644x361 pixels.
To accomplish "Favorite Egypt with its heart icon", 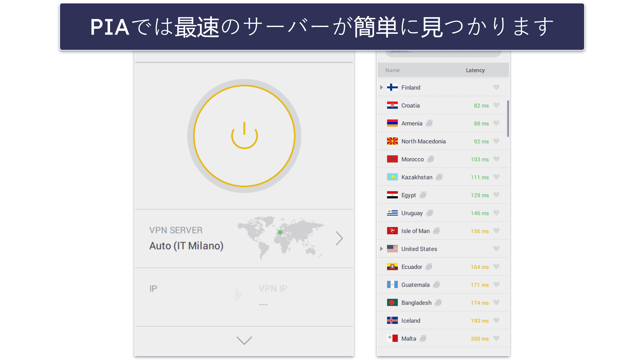I will pyautogui.click(x=496, y=195).
